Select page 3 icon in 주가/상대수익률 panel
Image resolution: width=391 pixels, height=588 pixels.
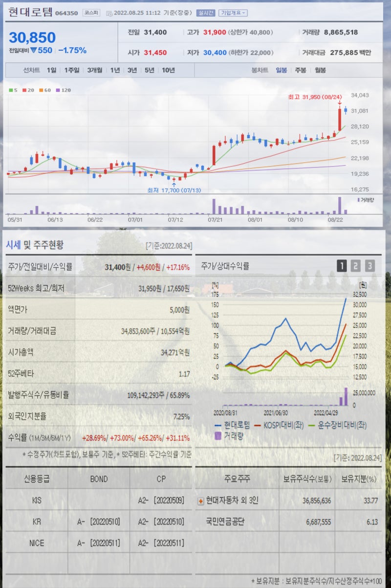pos(370,266)
